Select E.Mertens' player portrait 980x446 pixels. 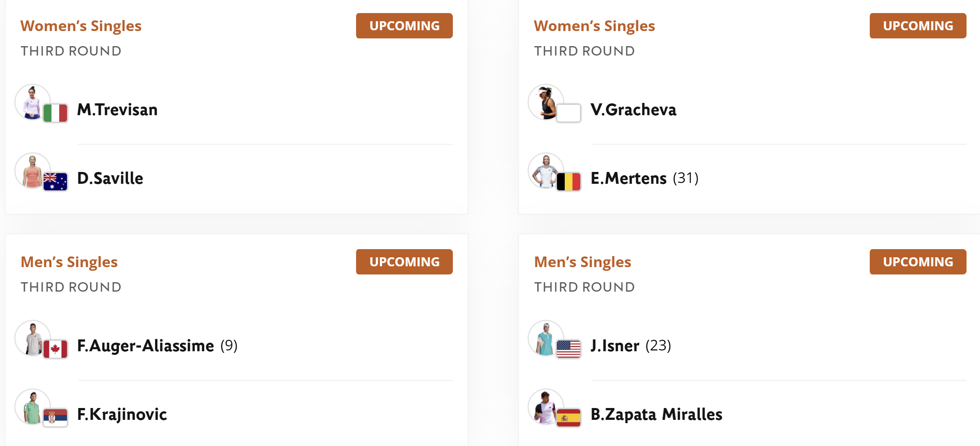pos(546,171)
